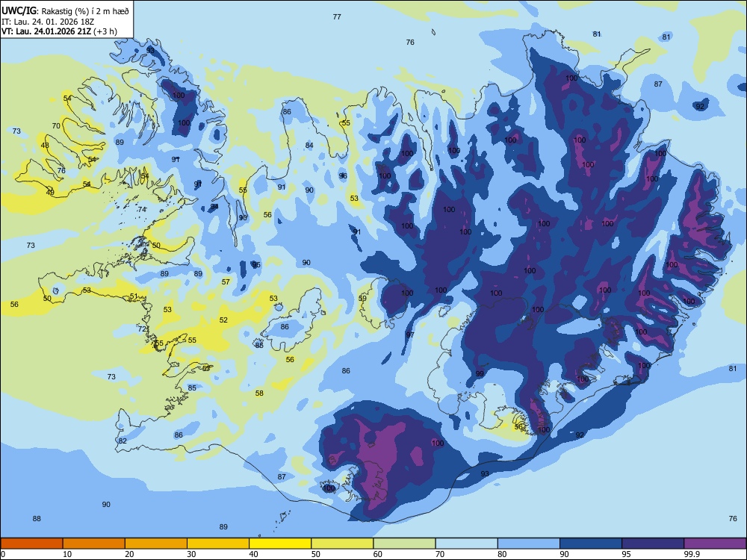Click the title 'UWC/IG: Rakastig (%) í 2 m hæð'
The width and height of the screenshot is (747, 560).
tap(65, 10)
